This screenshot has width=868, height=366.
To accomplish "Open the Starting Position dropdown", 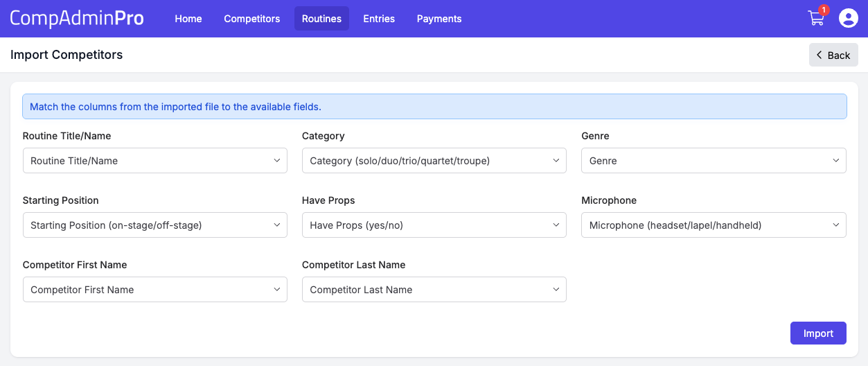I will 155,225.
